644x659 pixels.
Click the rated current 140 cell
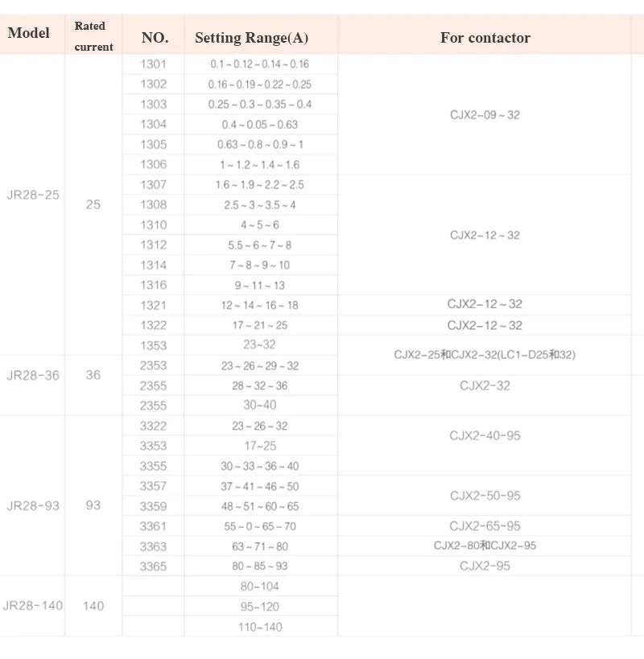(x=93, y=606)
